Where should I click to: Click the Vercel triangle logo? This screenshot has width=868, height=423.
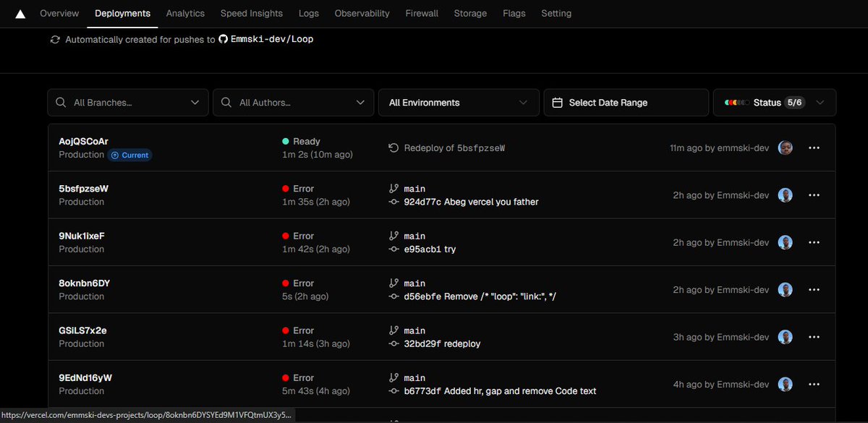20,13
